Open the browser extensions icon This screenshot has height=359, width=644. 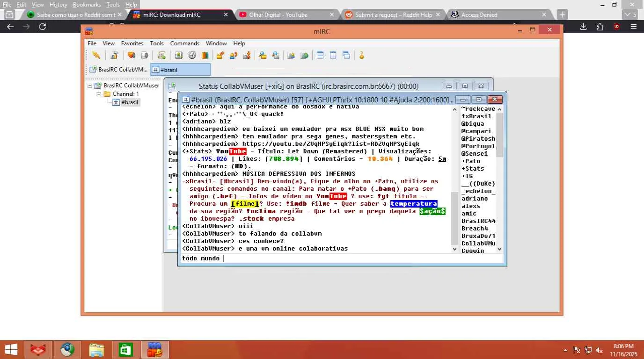click(600, 27)
